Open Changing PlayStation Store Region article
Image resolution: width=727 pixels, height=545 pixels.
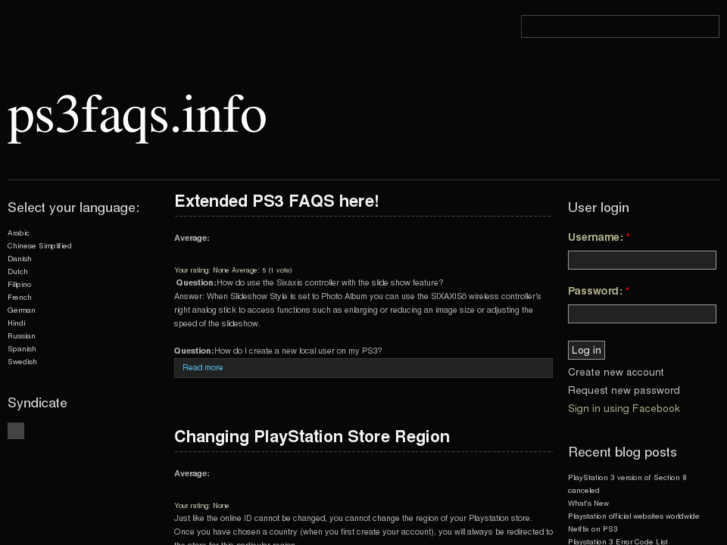312,436
